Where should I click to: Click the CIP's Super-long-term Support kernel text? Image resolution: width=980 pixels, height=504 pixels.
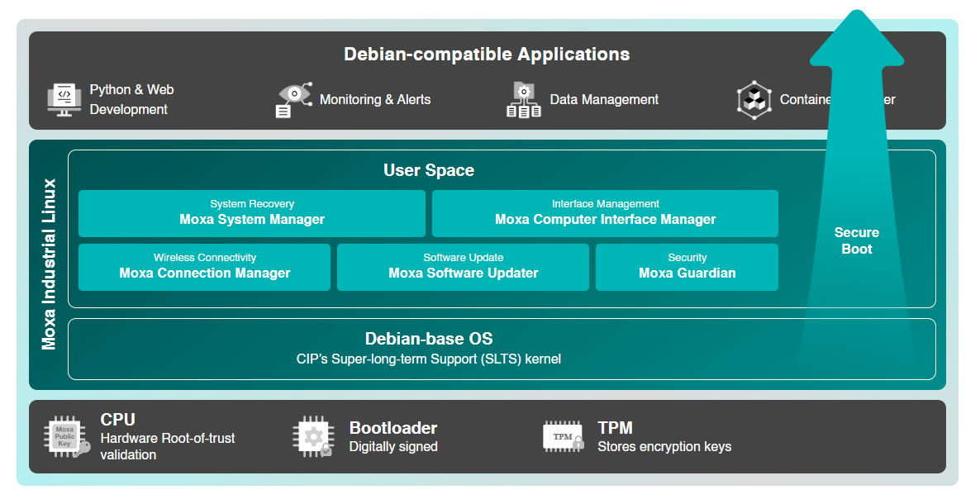tap(429, 359)
